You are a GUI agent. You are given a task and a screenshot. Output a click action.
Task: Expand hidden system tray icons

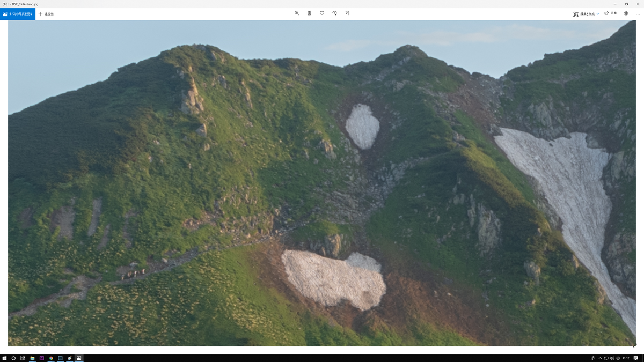(x=599, y=358)
